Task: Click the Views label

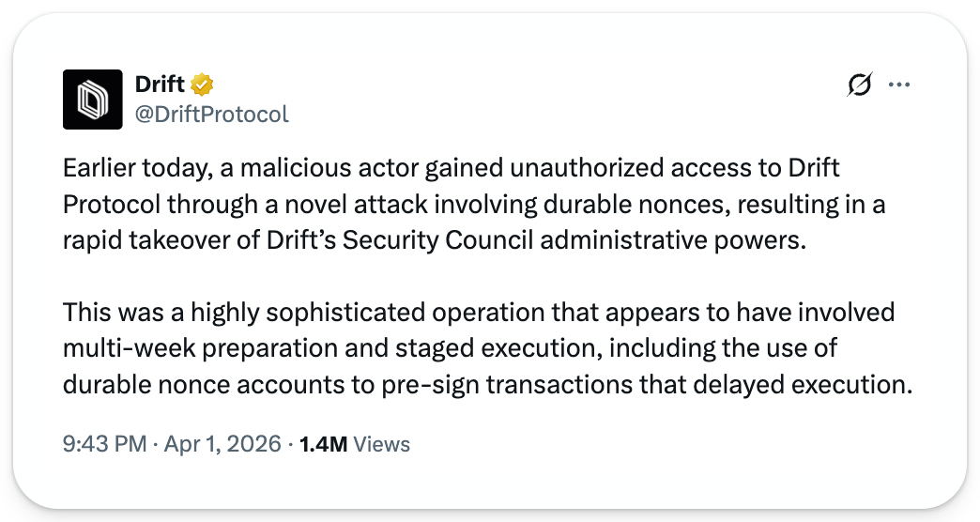Action: tap(382, 444)
